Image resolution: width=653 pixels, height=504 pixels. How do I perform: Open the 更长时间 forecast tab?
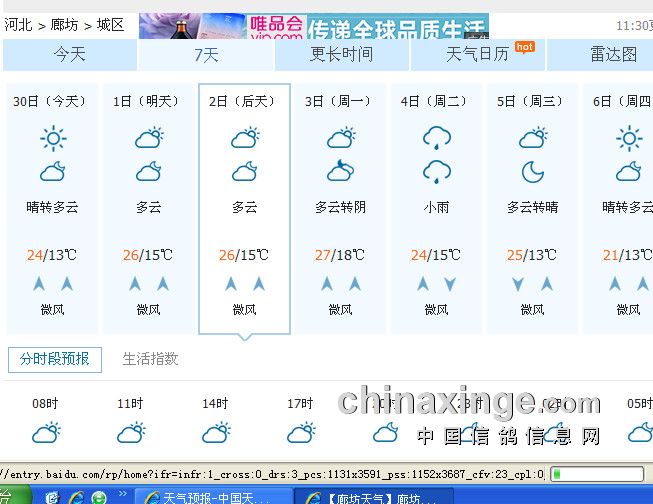point(341,54)
